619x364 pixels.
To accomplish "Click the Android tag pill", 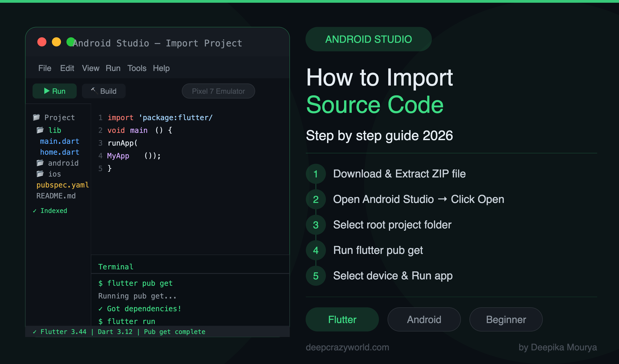I will pyautogui.click(x=424, y=319).
